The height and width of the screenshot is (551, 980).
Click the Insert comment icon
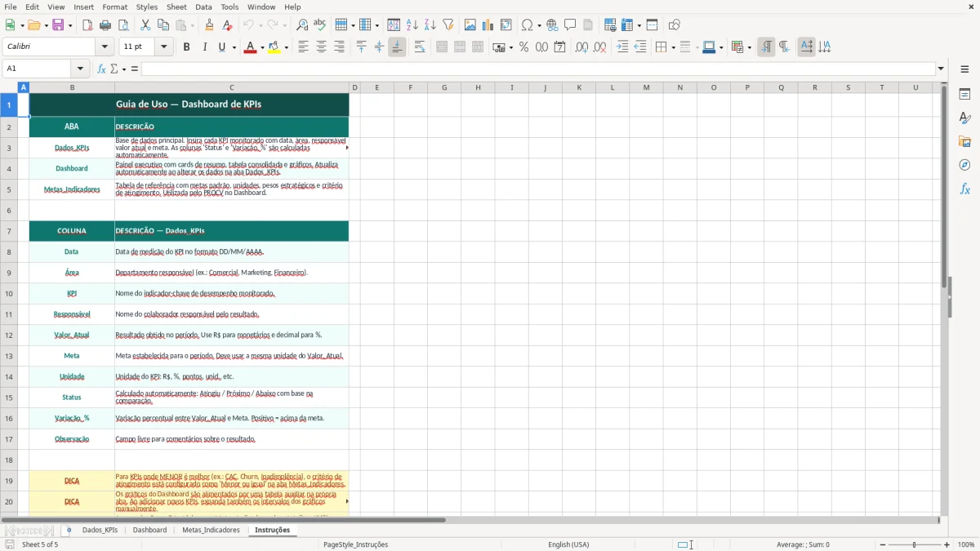(570, 25)
